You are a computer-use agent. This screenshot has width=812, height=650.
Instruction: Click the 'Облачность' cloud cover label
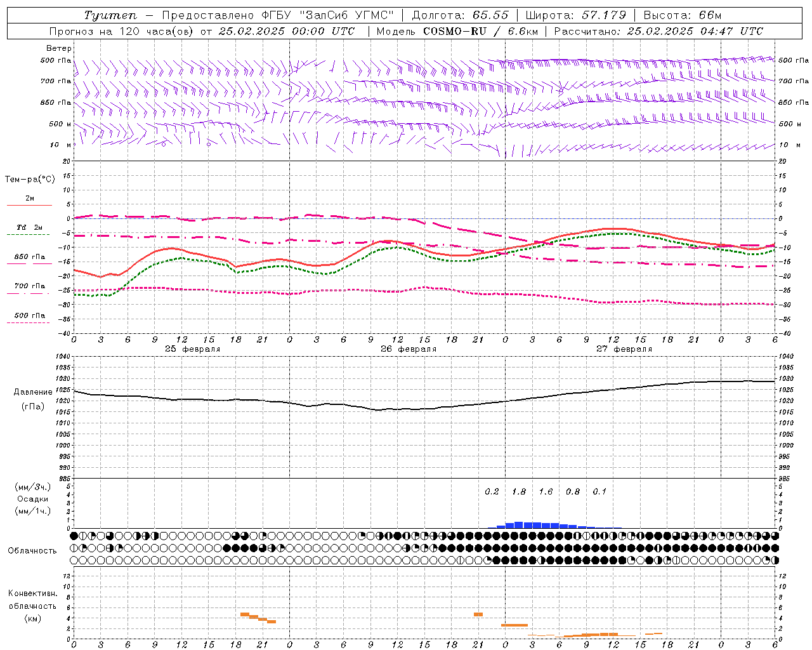[32, 551]
